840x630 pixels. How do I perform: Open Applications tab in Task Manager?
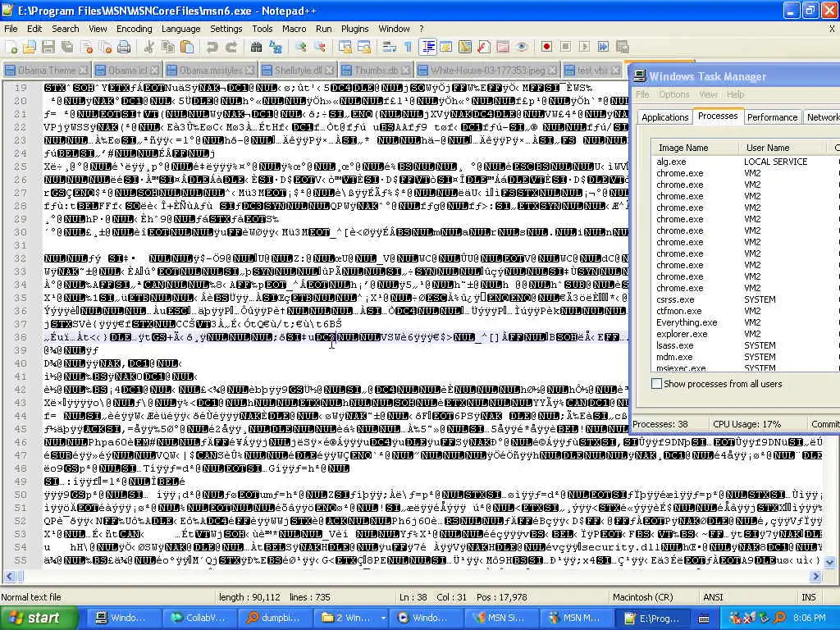[664, 117]
